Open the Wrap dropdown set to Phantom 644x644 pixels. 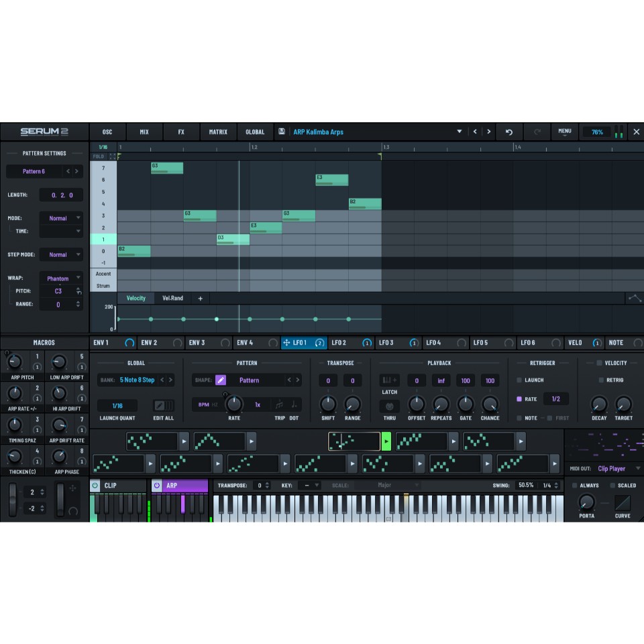pyautogui.click(x=61, y=278)
